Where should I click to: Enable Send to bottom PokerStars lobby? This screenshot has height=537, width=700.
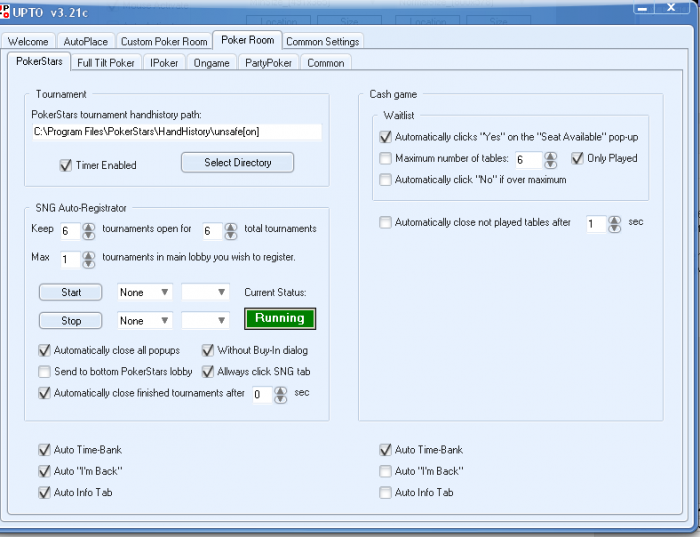click(44, 371)
